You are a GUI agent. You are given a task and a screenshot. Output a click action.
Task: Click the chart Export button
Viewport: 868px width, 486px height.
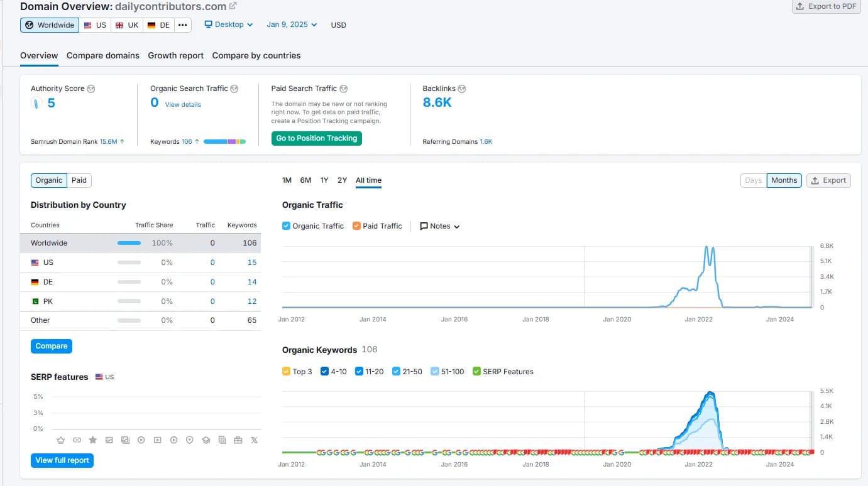[828, 180]
